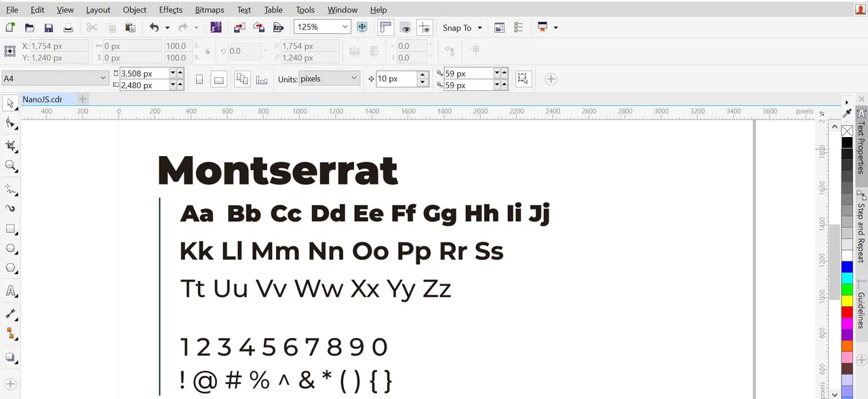Select the Ellipse tool

[11, 249]
